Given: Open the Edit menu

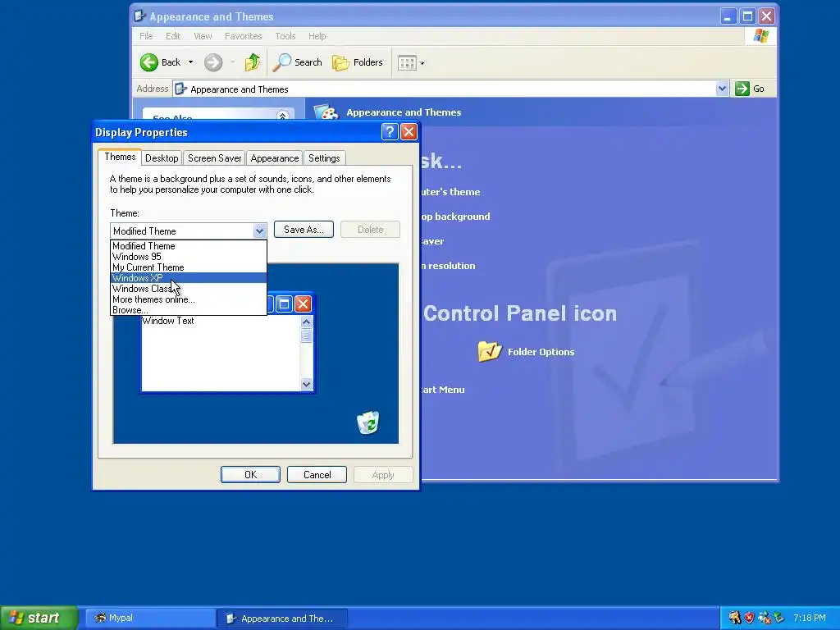Looking at the screenshot, I should tap(173, 36).
